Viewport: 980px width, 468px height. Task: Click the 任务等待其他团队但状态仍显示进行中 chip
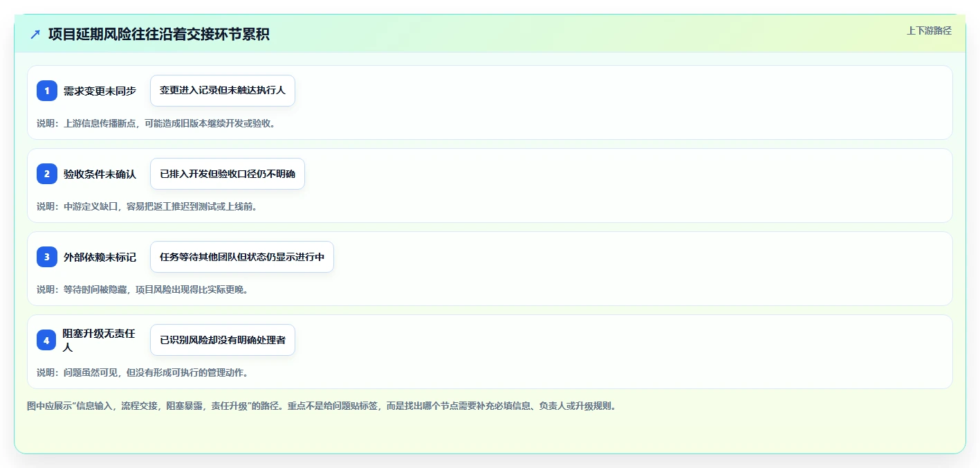point(242,257)
